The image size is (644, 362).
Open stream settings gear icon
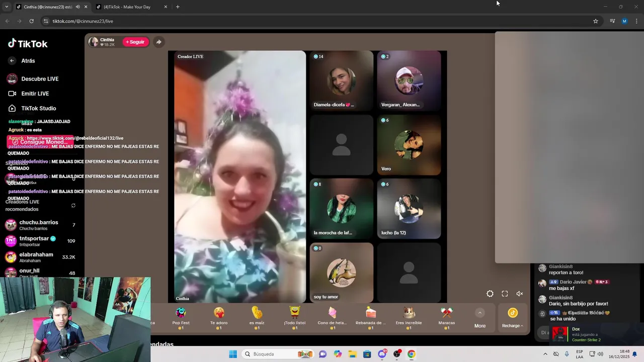[490, 294]
